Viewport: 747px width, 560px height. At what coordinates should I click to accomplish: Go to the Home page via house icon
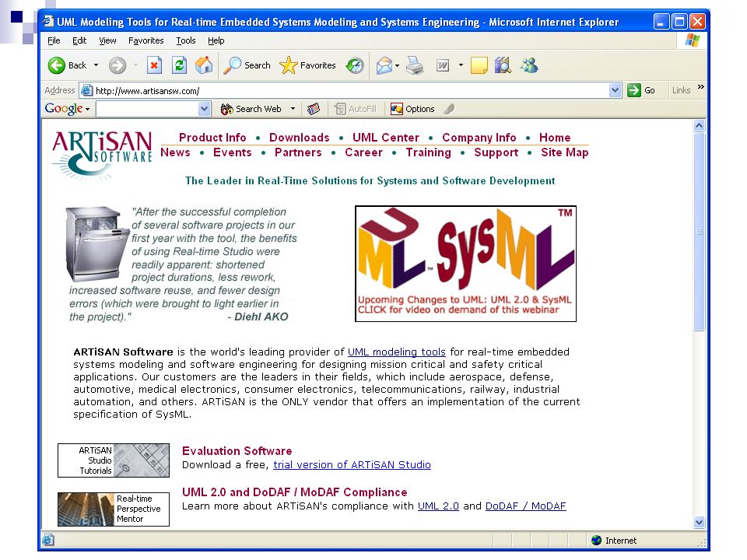pyautogui.click(x=204, y=65)
